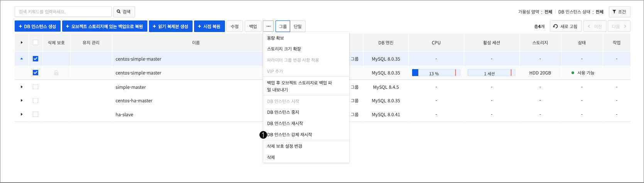Click the MySQL 8.0.41 engine cell
The width and height of the screenshot is (644, 183).
point(386,114)
